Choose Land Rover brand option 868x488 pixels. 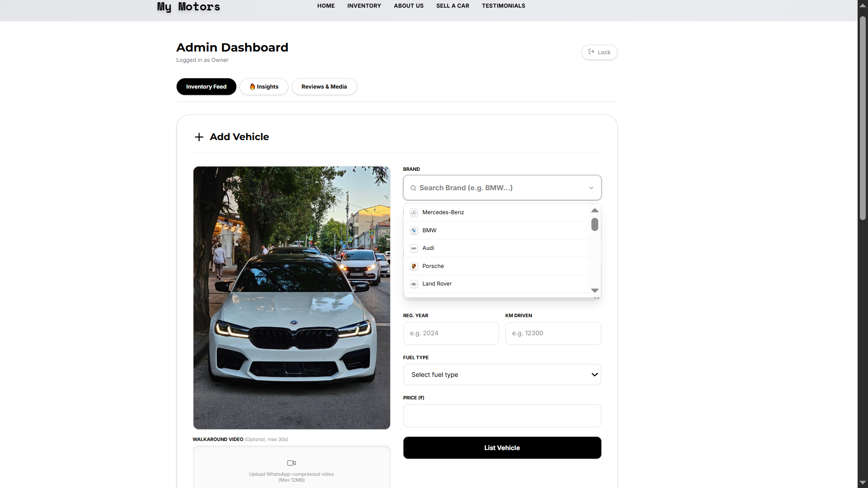496,284
